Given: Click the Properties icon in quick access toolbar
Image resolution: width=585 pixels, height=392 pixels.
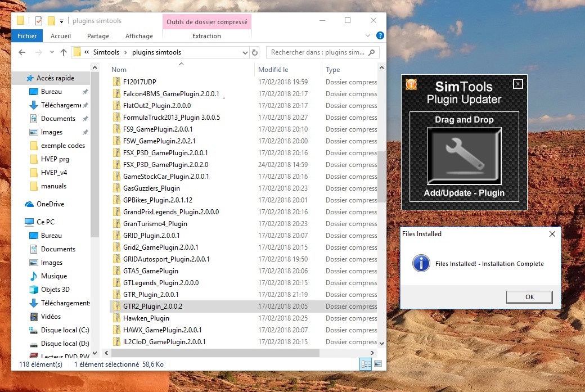Looking at the screenshot, I should pyautogui.click(x=38, y=21).
